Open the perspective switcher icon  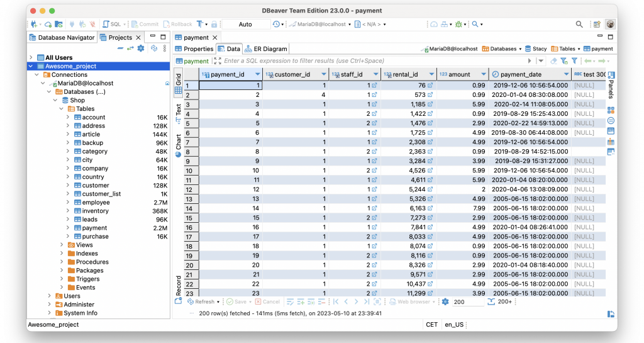point(597,25)
